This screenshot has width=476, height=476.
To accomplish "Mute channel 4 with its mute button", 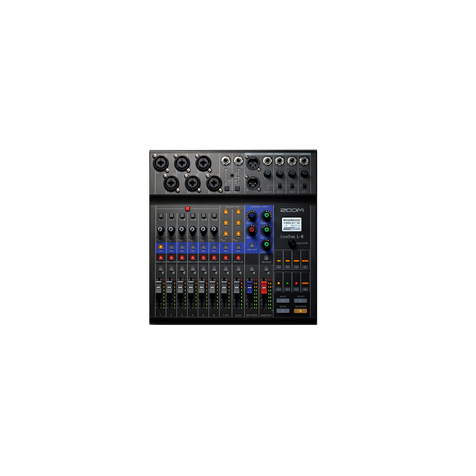I will [x=192, y=269].
